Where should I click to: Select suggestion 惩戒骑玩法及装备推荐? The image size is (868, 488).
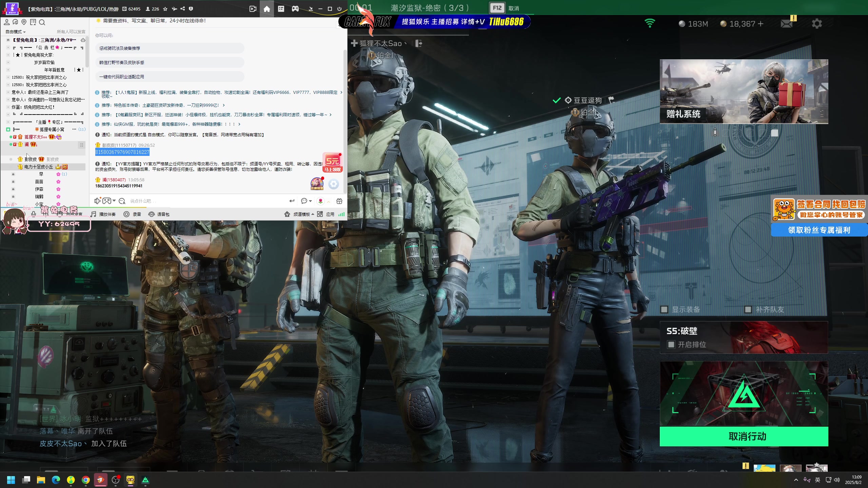coord(170,48)
